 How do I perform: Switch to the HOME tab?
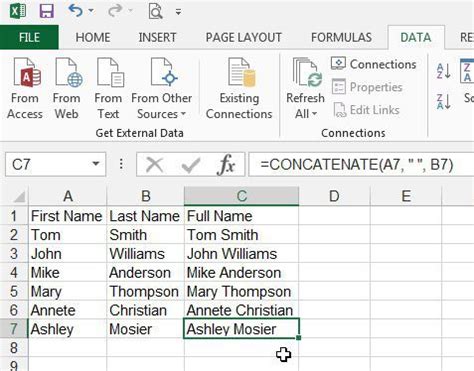pyautogui.click(x=93, y=37)
